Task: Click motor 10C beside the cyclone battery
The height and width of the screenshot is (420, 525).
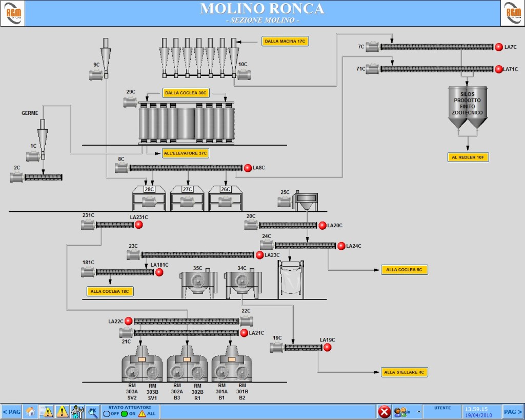Action: point(244,74)
